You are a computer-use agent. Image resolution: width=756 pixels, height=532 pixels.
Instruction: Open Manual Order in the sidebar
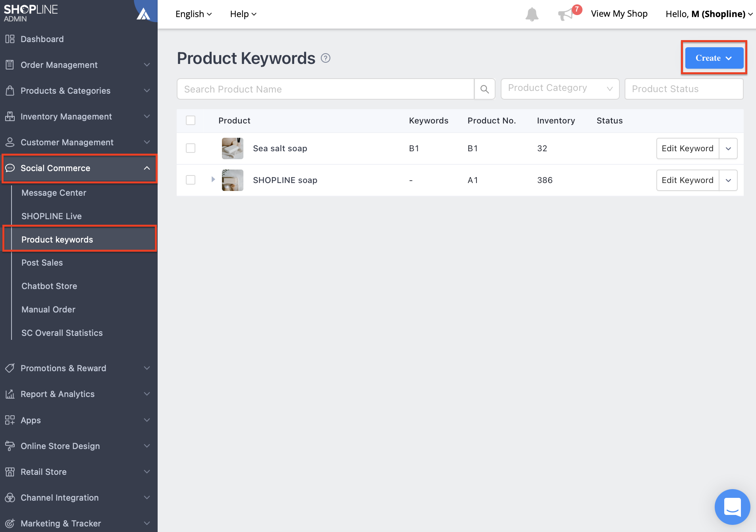(x=48, y=309)
